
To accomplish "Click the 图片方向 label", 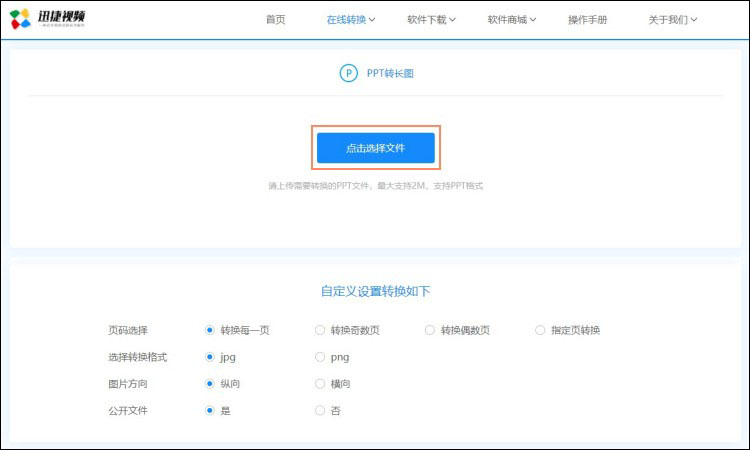I will [x=128, y=384].
